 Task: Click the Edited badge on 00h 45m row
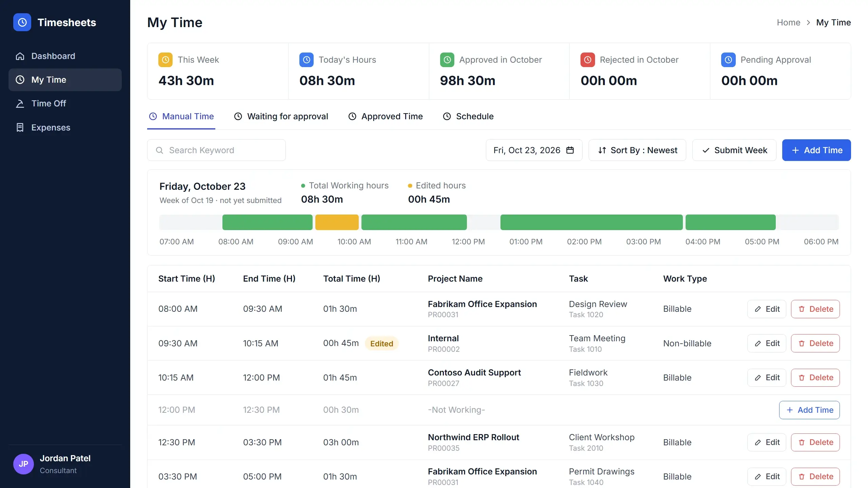[381, 344]
